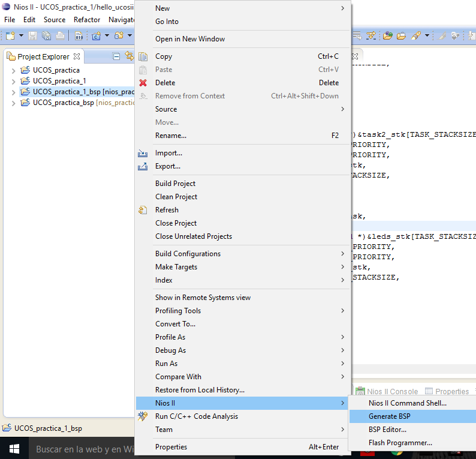Viewport: 476px width, 459px height.
Task: Click the Collapse All icon in Project Explorer
Action: (116, 56)
